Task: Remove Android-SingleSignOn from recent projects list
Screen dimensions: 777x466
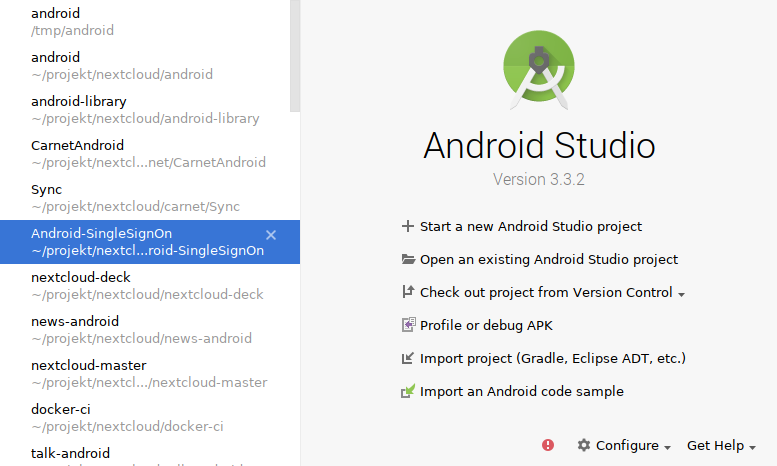Action: point(271,235)
